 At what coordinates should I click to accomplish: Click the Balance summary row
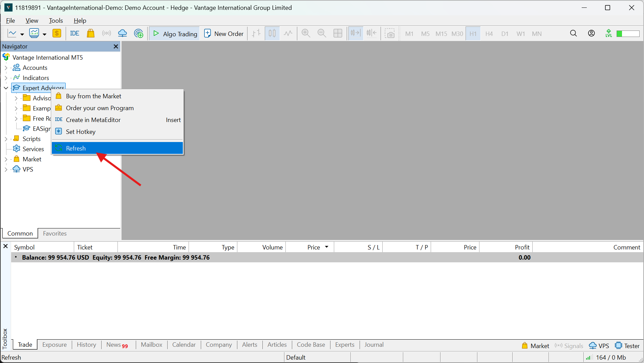[327, 258]
